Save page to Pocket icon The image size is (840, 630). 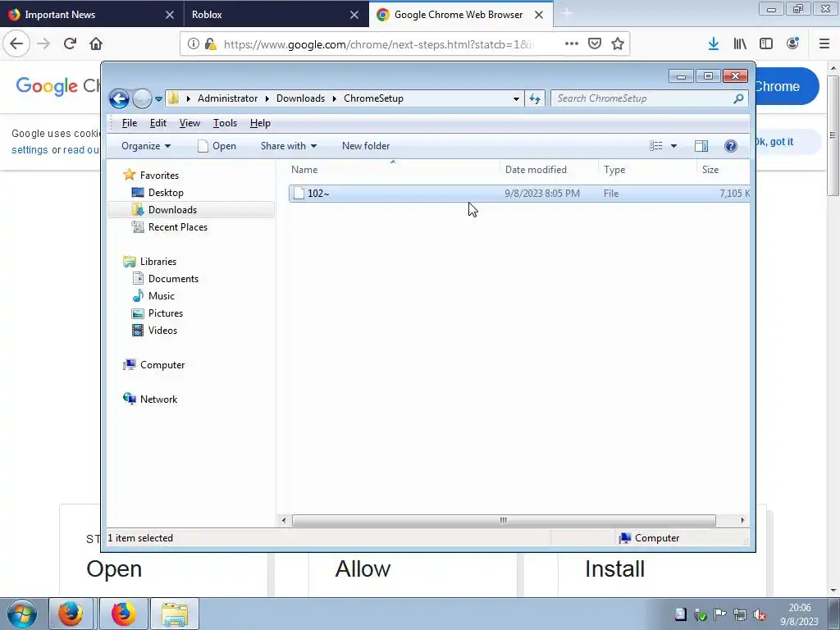point(595,44)
